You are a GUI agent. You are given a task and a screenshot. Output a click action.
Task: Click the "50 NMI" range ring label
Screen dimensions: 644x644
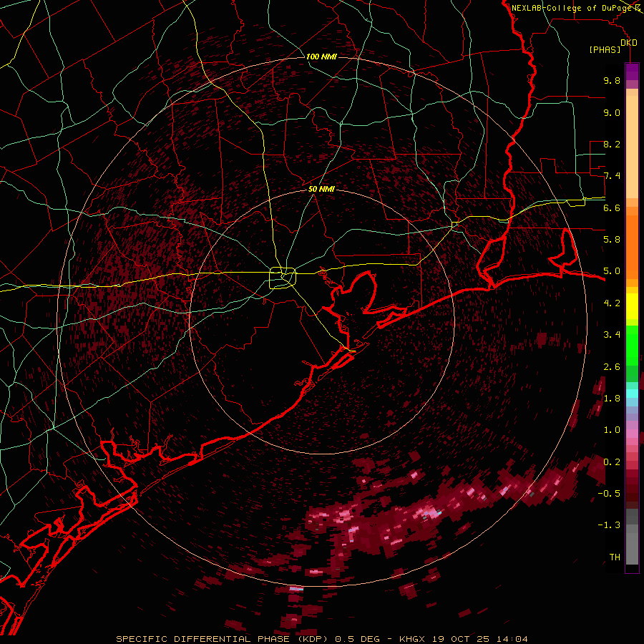[321, 189]
